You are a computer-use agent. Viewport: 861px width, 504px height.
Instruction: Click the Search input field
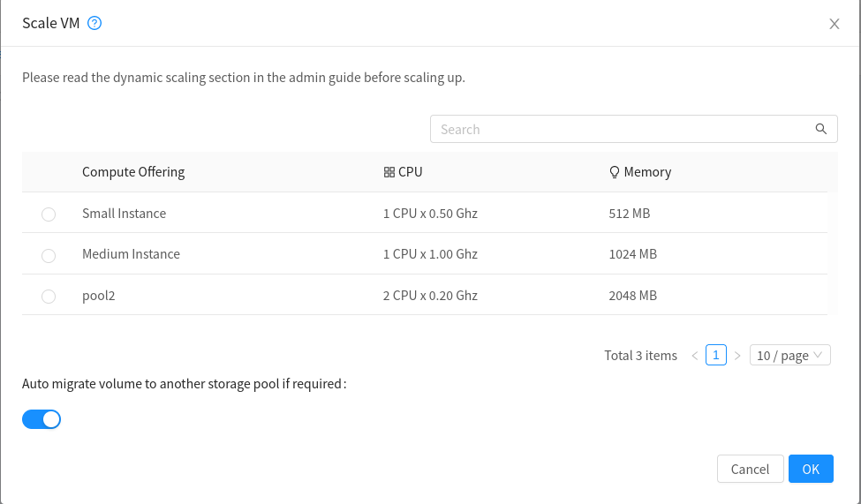click(x=618, y=129)
